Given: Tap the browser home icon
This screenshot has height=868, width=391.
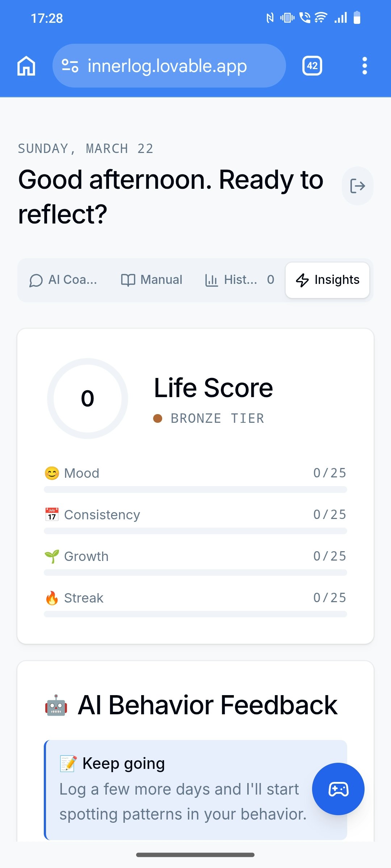Looking at the screenshot, I should tap(26, 66).
